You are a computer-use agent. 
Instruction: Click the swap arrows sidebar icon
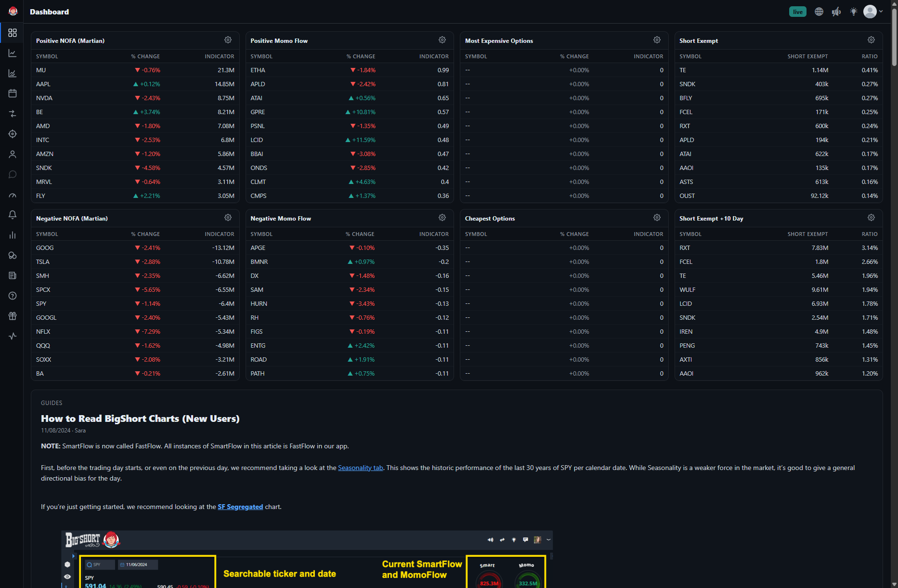coord(13,114)
